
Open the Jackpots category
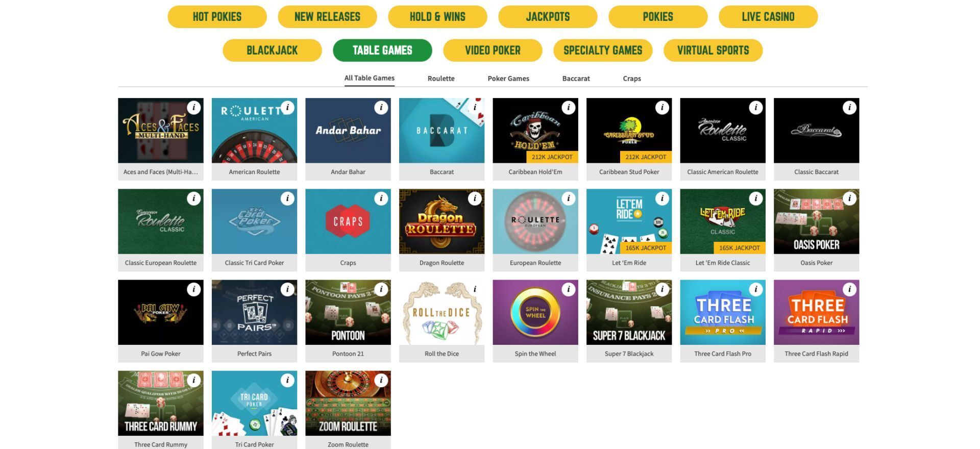pyautogui.click(x=548, y=17)
